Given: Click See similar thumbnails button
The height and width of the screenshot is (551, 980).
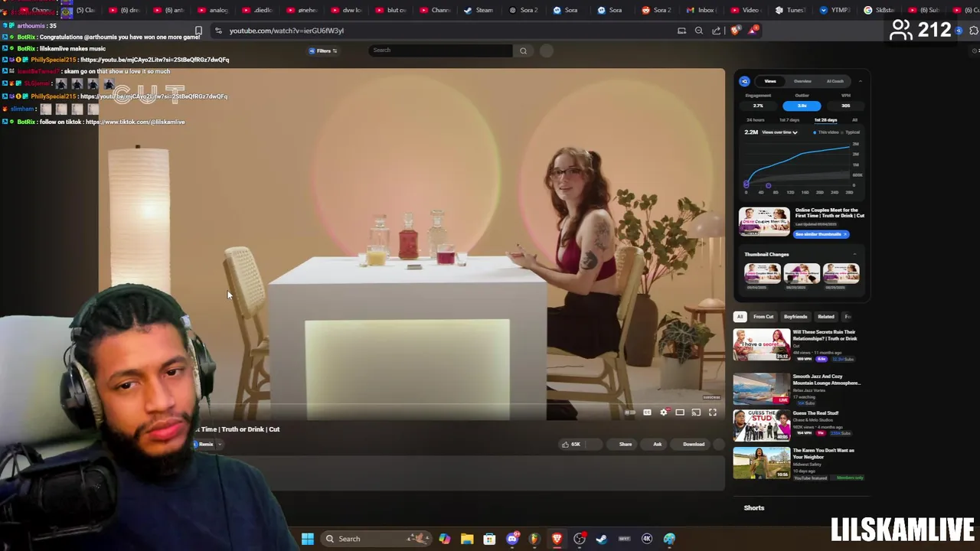Looking at the screenshot, I should point(821,234).
